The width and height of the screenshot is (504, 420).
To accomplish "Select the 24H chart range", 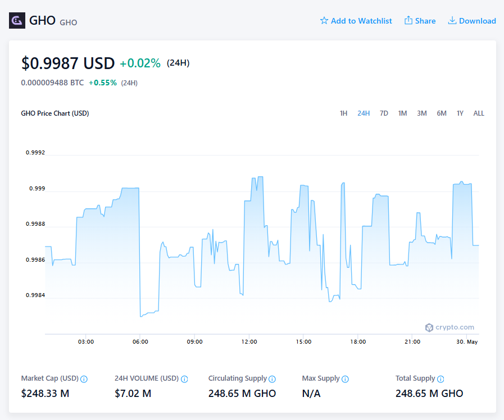I will tap(364, 113).
